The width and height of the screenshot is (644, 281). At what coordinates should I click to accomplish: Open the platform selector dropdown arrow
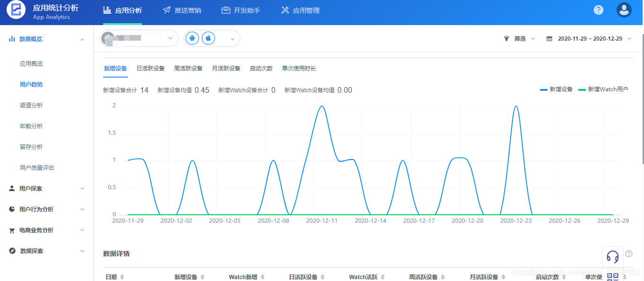pos(232,39)
